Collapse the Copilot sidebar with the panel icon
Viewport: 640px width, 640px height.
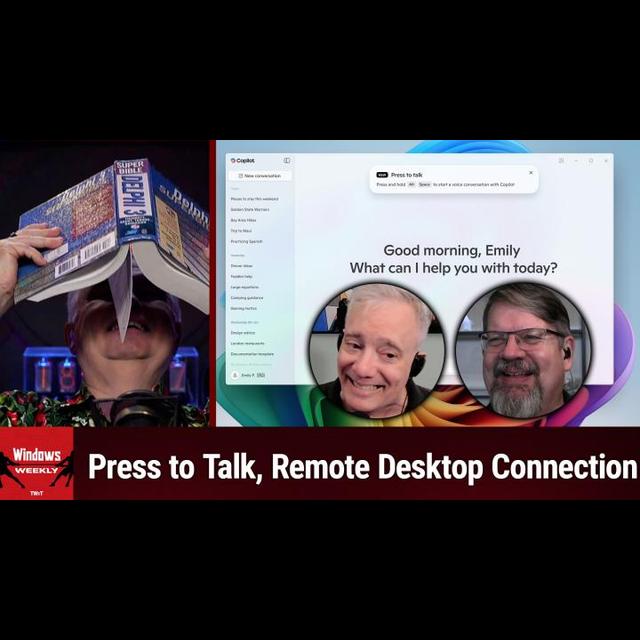coord(287,161)
